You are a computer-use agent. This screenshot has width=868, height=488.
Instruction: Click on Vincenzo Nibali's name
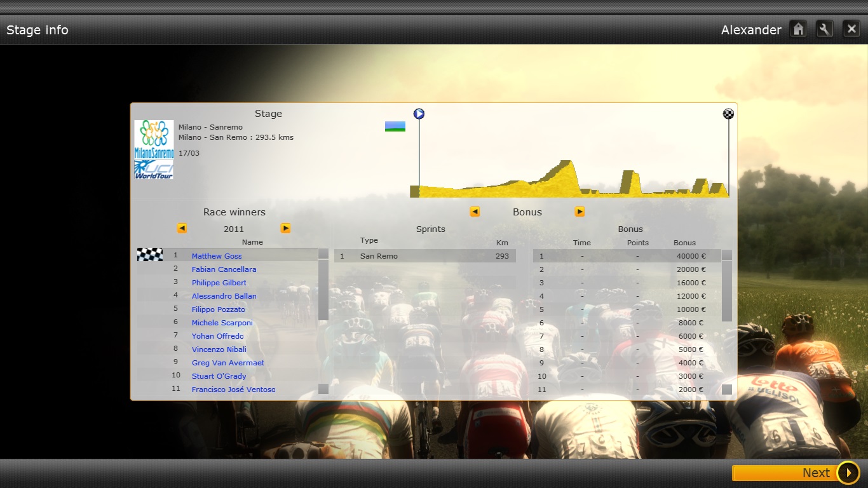tap(219, 349)
